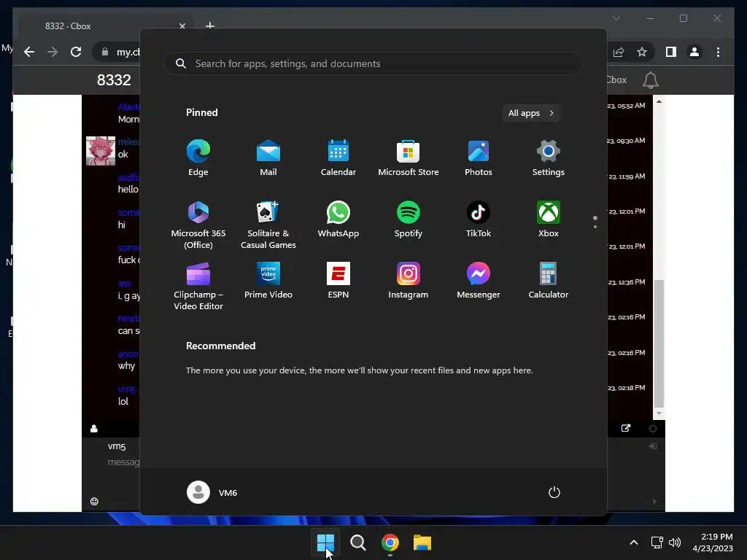Toggle Chrome side panel
747x560 pixels.
(671, 52)
